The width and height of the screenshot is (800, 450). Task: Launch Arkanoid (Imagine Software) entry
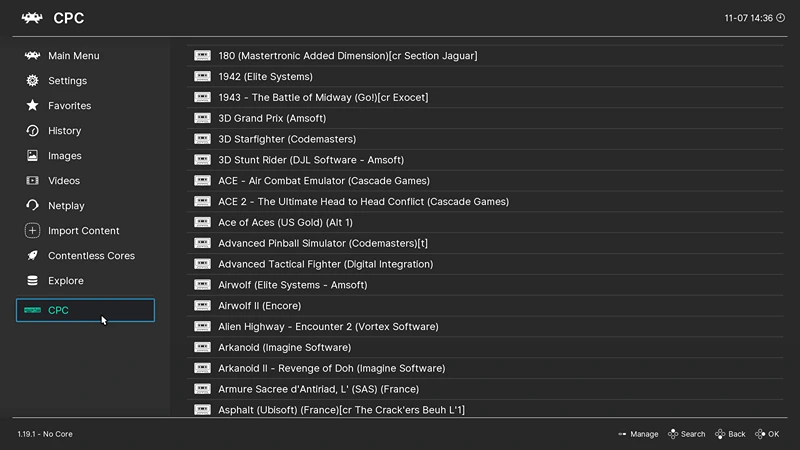[485, 347]
